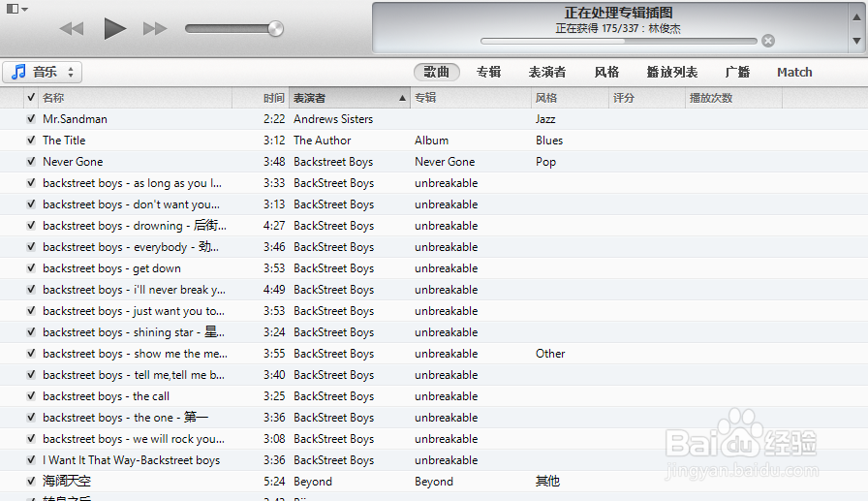The width and height of the screenshot is (868, 501).
Task: Select the song 'backstreet boys - get down'
Action: [x=111, y=268]
